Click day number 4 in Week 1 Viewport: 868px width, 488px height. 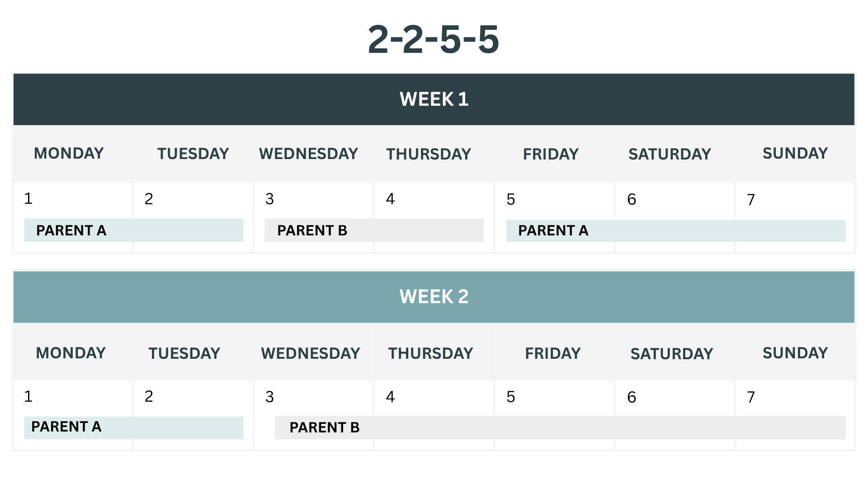(391, 199)
